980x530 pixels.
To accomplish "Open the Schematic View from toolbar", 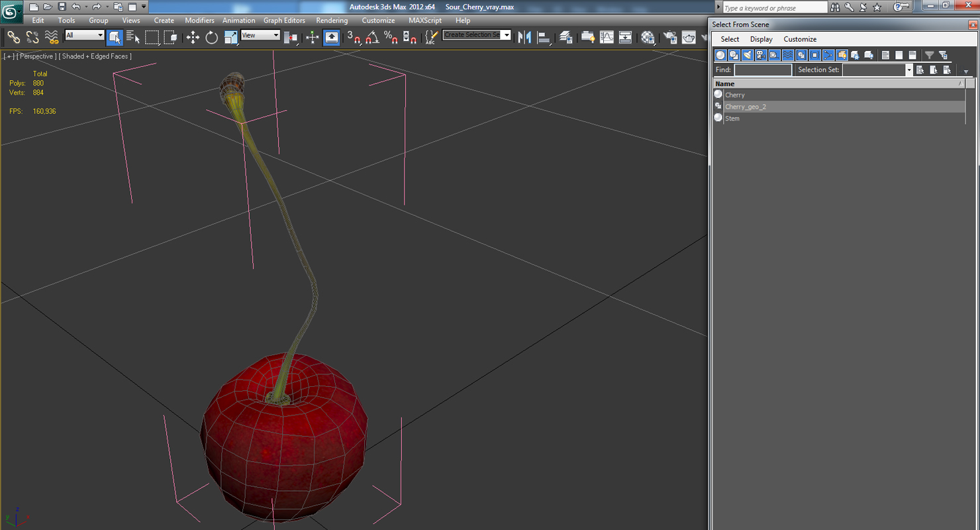I will (x=625, y=37).
